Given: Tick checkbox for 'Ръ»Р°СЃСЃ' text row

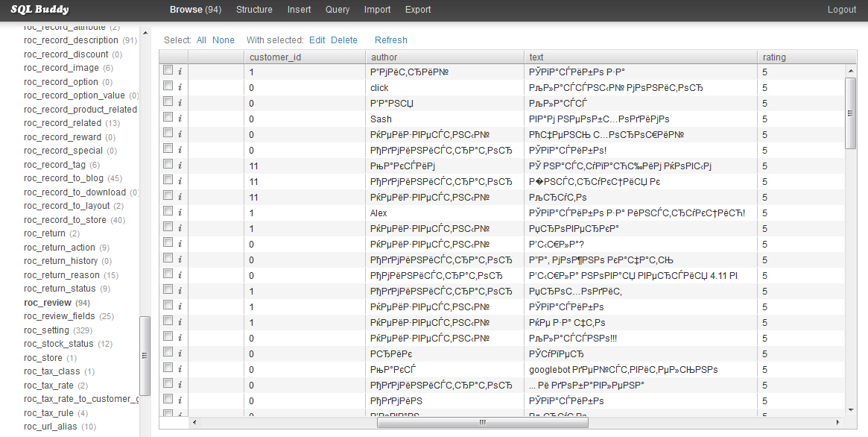Looking at the screenshot, I should (x=168, y=101).
